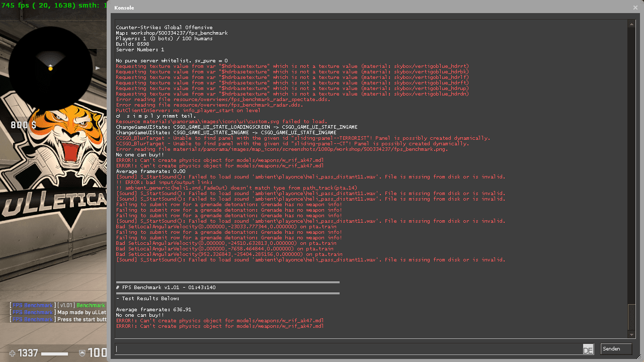The image size is (644, 362).
Task: Click the SetLocalAngularVelocity 952.326843 line
Action: point(229,254)
